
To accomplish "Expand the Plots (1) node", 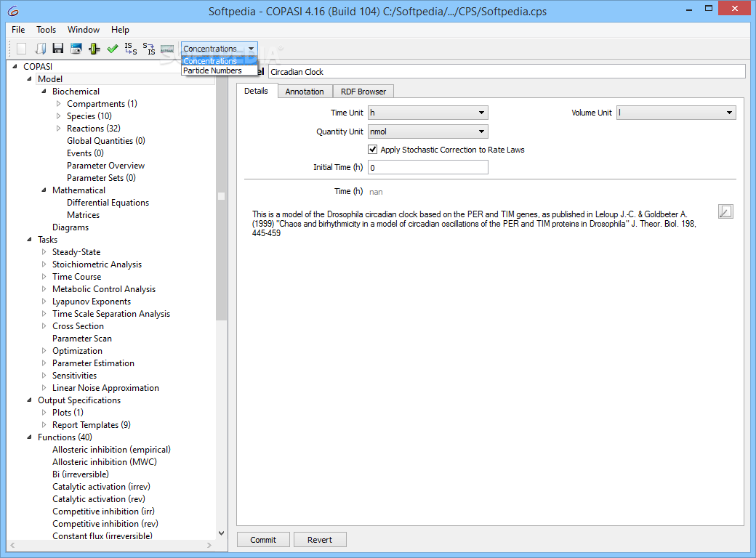I will 44,413.
